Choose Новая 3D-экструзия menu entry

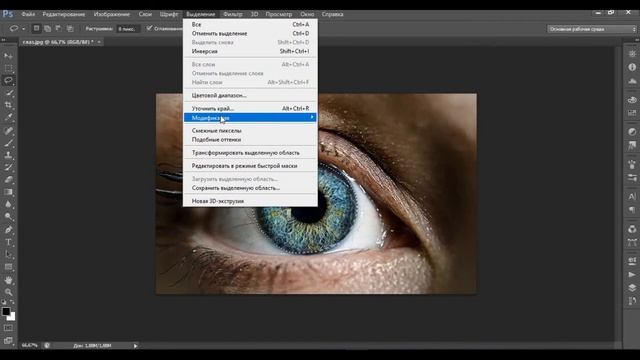click(x=250, y=201)
